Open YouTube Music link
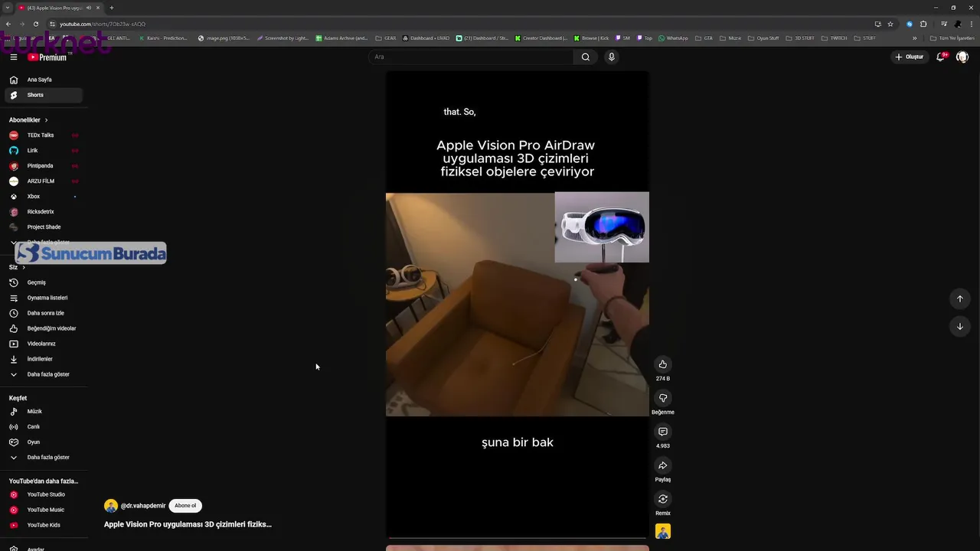Screen dimensions: 980x551 (x=43, y=510)
